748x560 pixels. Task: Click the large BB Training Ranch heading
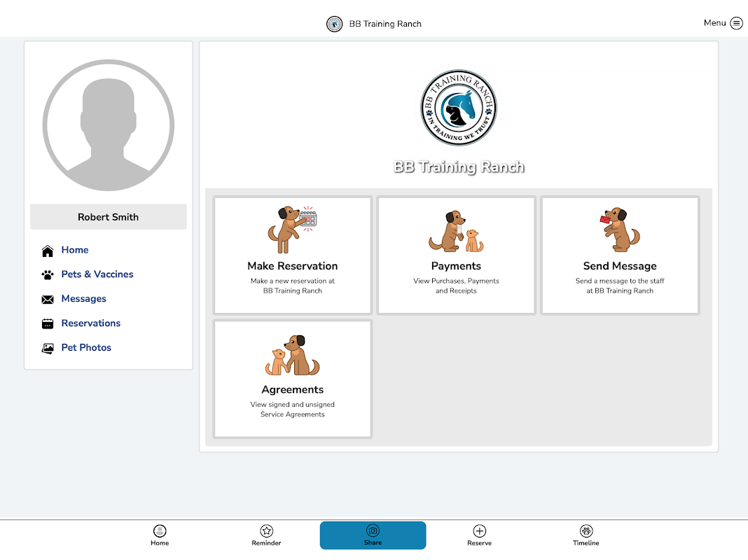pyautogui.click(x=459, y=167)
